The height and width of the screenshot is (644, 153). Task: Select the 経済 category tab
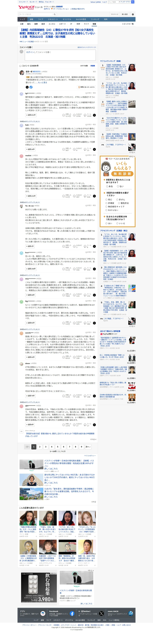[x=43, y=24]
